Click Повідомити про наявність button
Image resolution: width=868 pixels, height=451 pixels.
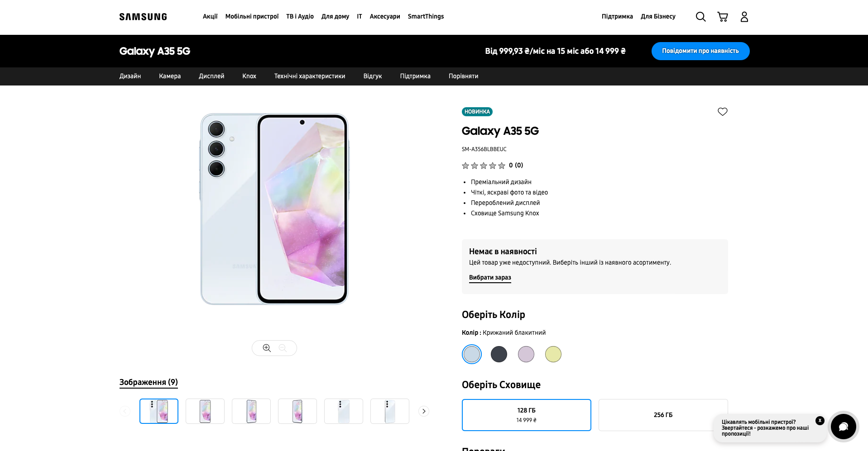(700, 51)
